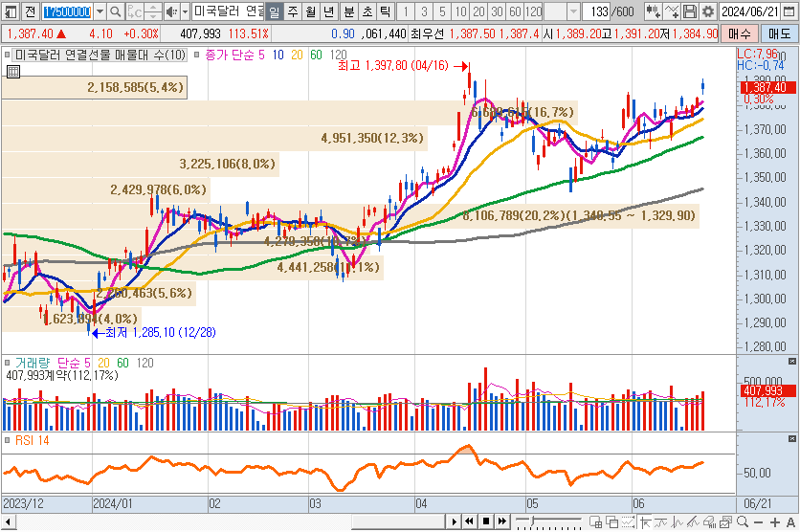Open the interval dropdown after the 120 button
The height and width of the screenshot is (532, 800).
573,11
